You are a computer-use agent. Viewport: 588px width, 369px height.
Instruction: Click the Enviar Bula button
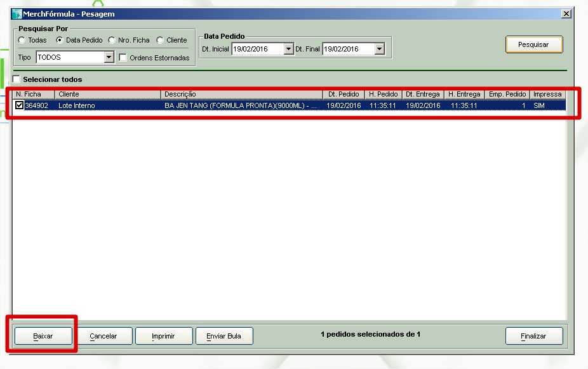click(x=224, y=336)
